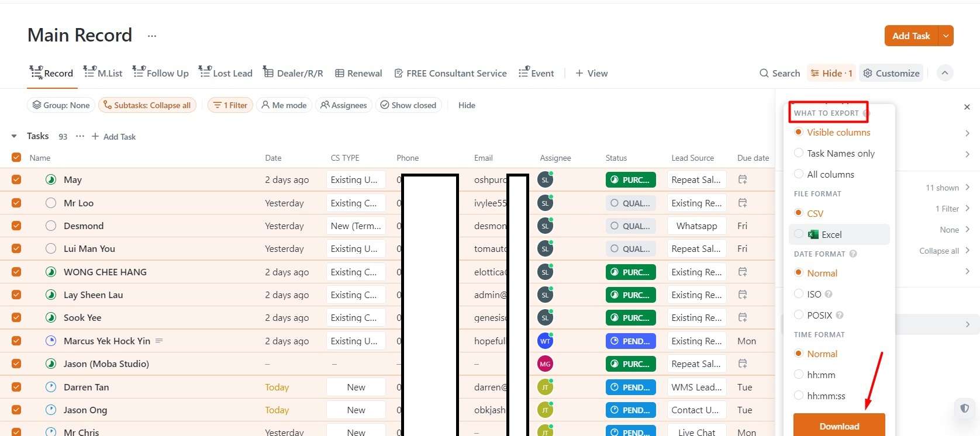
Task: Open the Add Task dropdown arrow
Action: (x=946, y=36)
